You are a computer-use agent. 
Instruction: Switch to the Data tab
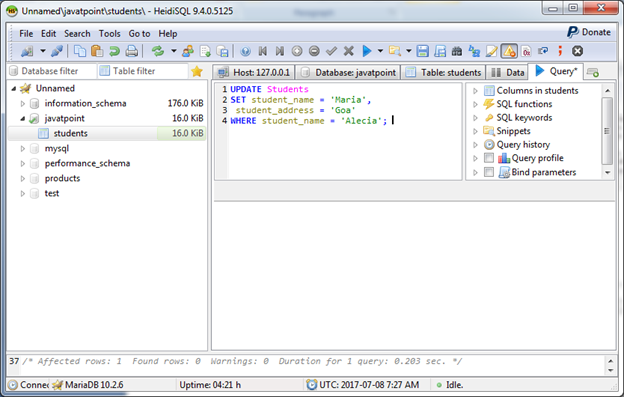(x=507, y=72)
